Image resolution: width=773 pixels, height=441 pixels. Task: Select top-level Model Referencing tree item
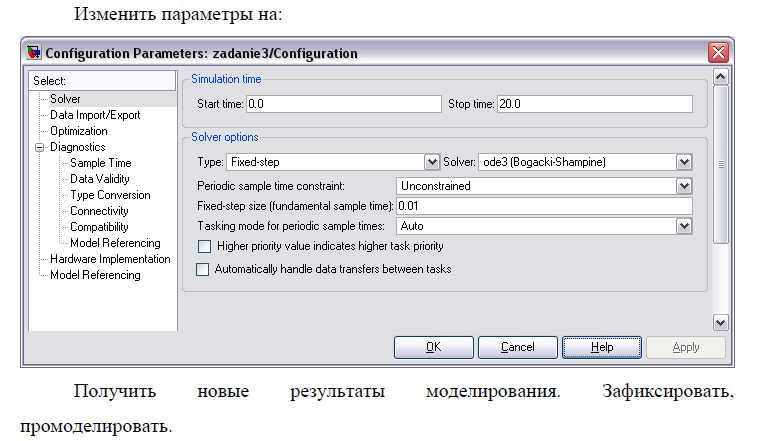(95, 275)
